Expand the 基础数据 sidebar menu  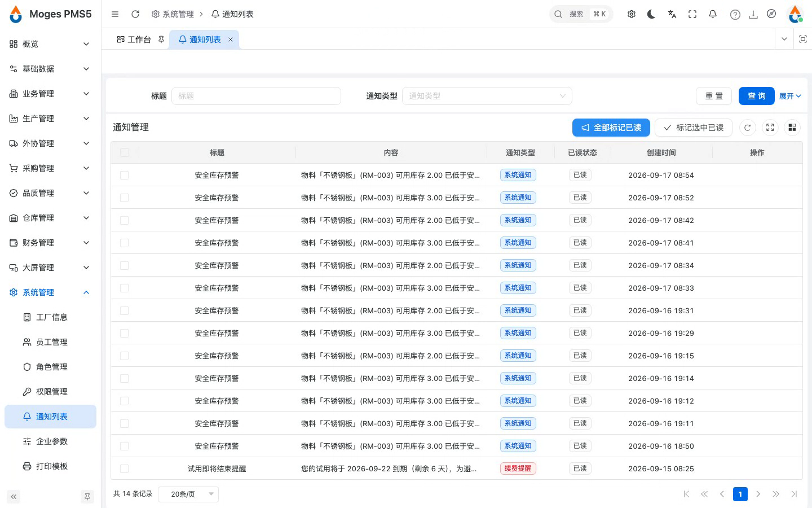tap(50, 69)
